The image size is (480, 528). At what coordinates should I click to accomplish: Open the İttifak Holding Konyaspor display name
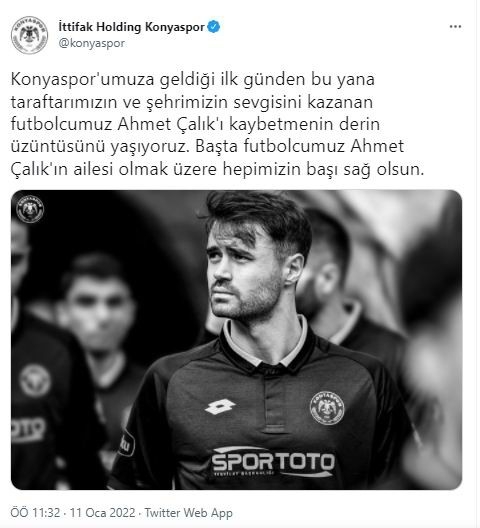point(131,27)
